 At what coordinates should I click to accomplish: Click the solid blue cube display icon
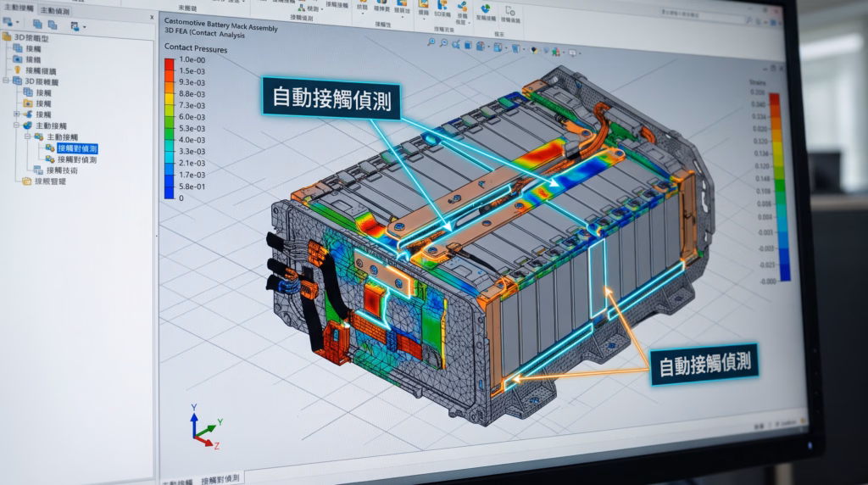tap(468, 46)
